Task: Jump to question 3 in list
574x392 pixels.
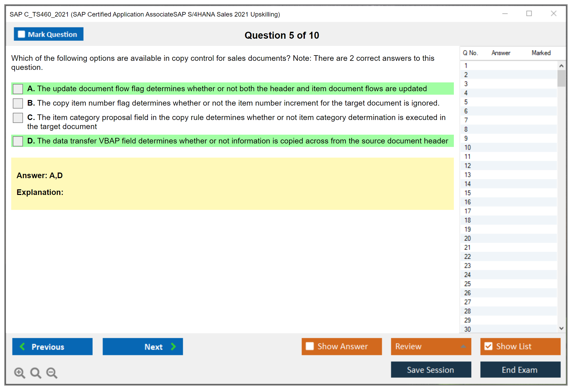Action: click(x=466, y=84)
